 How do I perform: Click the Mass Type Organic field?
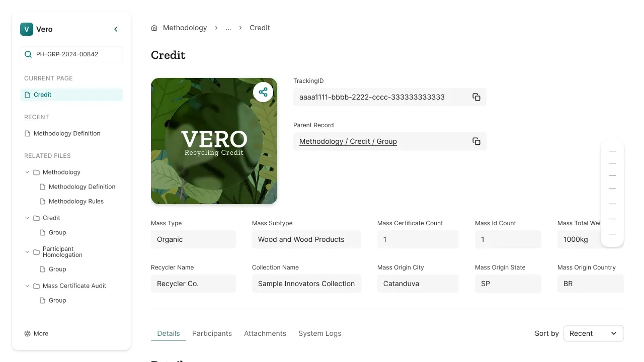[x=193, y=239]
